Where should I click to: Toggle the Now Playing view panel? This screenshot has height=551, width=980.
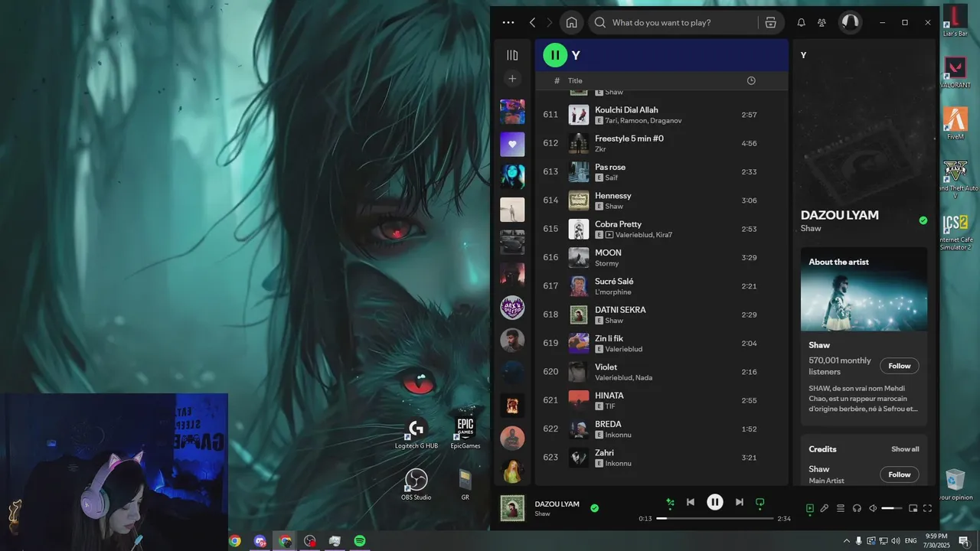pyautogui.click(x=809, y=508)
